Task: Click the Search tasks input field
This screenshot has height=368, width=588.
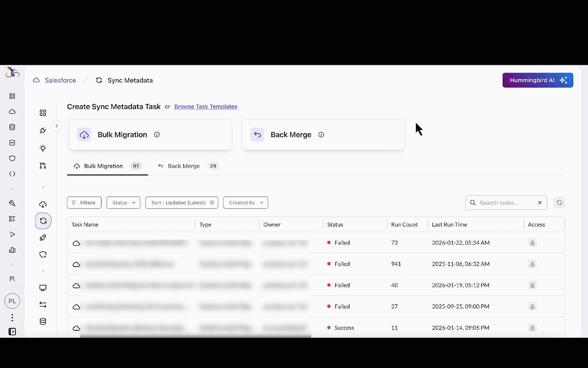Action: [505, 203]
